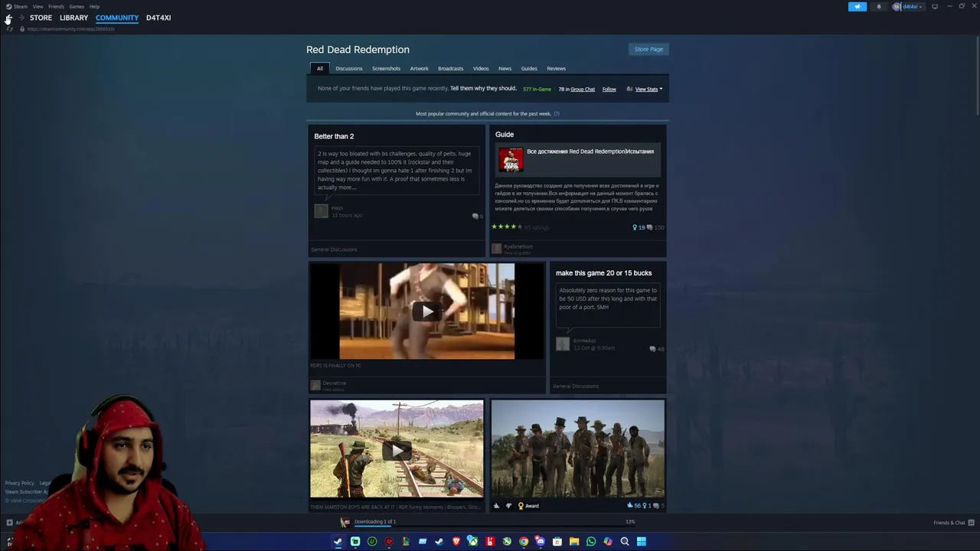
Task: Open the AnimeAss author profile
Action: (x=584, y=341)
